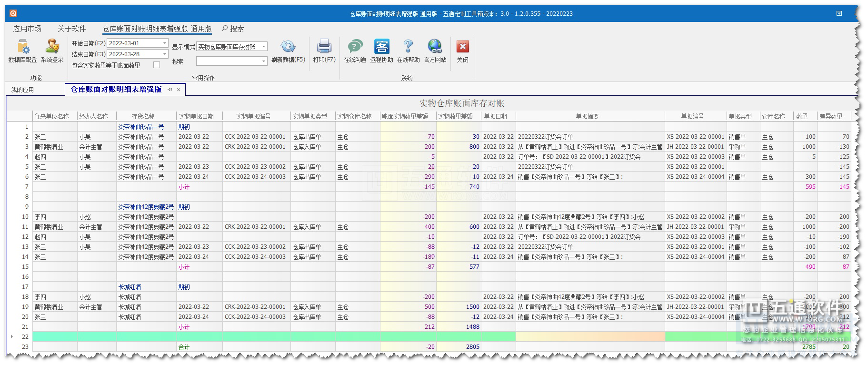The image size is (868, 366).
Task: Click the orange app icon in title bar
Action: coord(13,13)
